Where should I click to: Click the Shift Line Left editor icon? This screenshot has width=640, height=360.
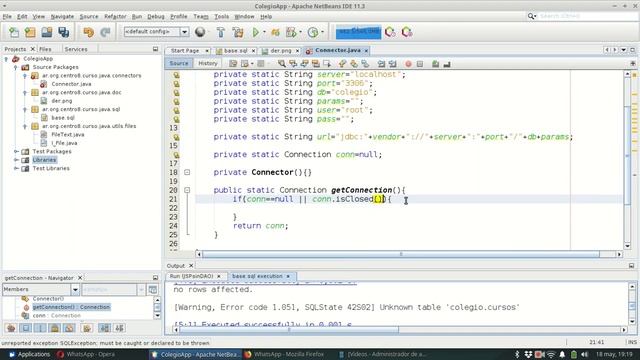[x=381, y=64]
